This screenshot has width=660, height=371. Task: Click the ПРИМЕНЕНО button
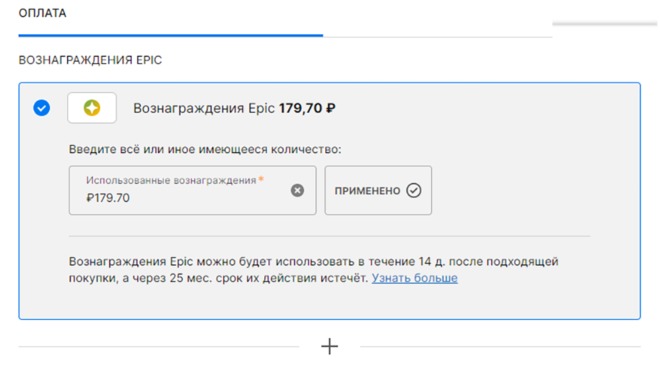pos(378,190)
